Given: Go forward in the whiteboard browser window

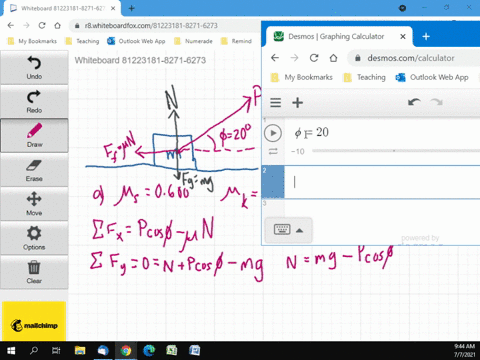Looking at the screenshot, I should pos(26,25).
